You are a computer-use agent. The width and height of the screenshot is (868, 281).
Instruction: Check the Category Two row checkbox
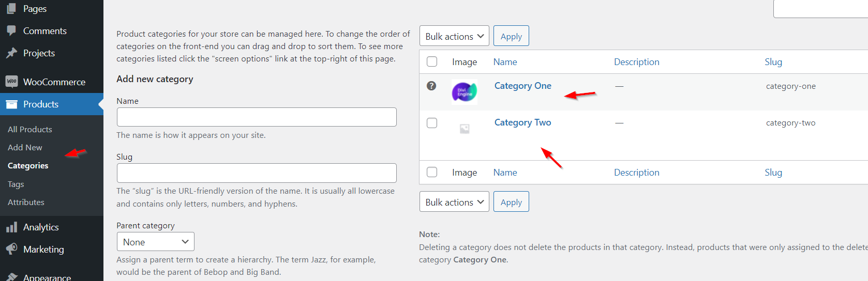tap(432, 123)
